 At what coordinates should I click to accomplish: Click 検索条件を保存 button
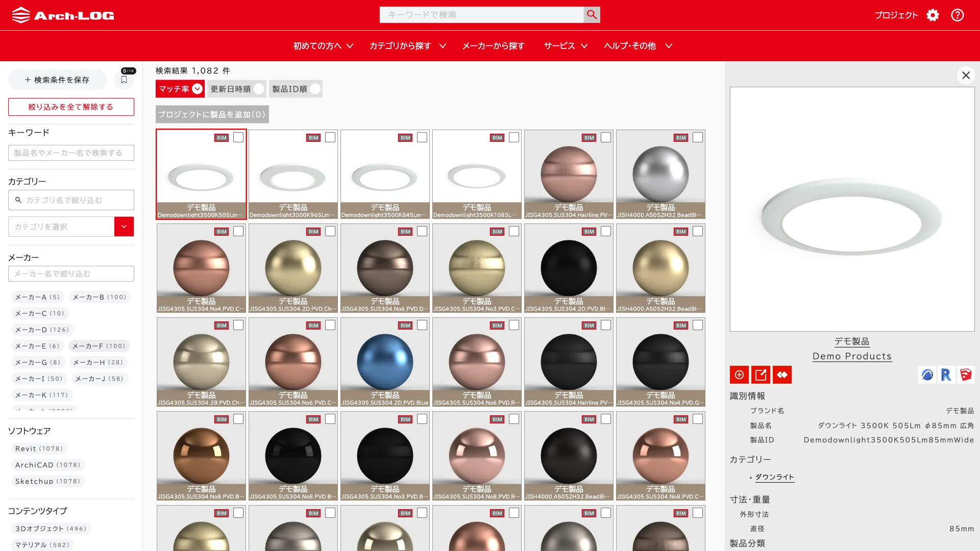pyautogui.click(x=57, y=80)
